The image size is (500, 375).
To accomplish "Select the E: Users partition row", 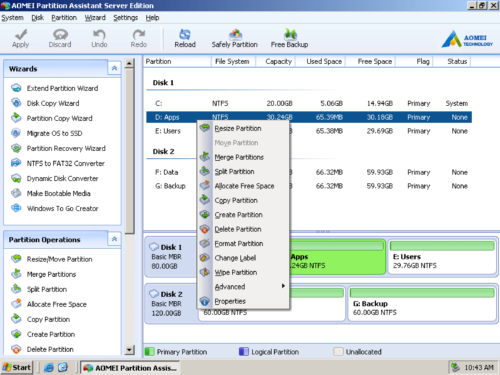I will (x=309, y=131).
